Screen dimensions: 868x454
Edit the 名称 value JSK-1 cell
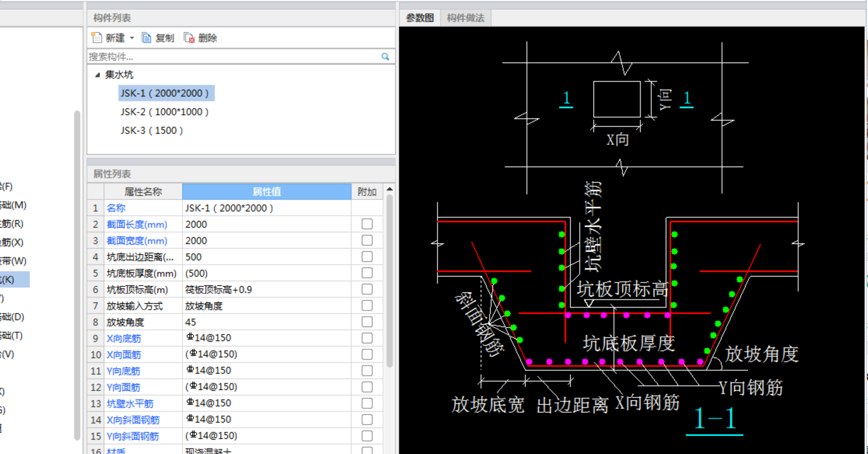[x=266, y=208]
